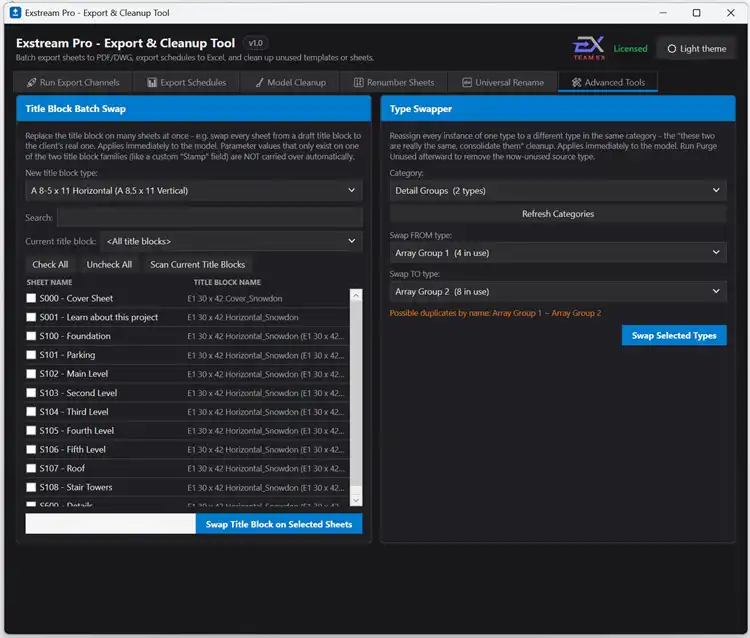
Task: Click the table icon on Export Schedules tab
Action: pyautogui.click(x=152, y=83)
